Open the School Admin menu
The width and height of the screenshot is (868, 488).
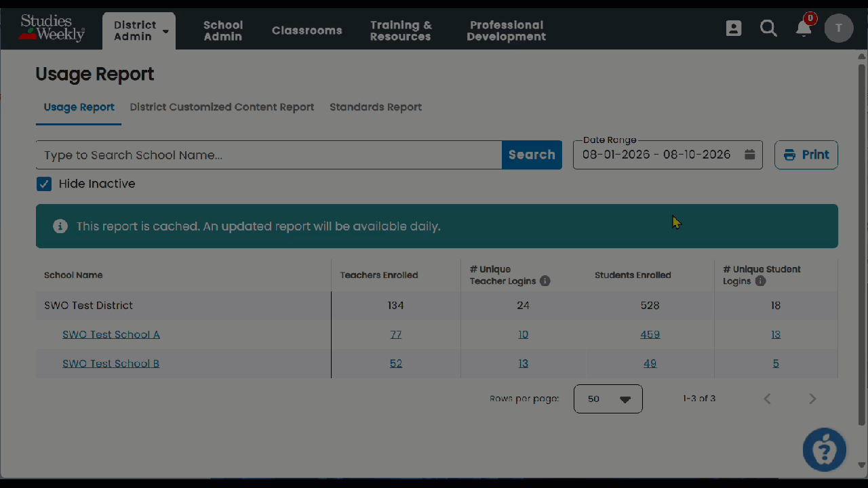(223, 30)
